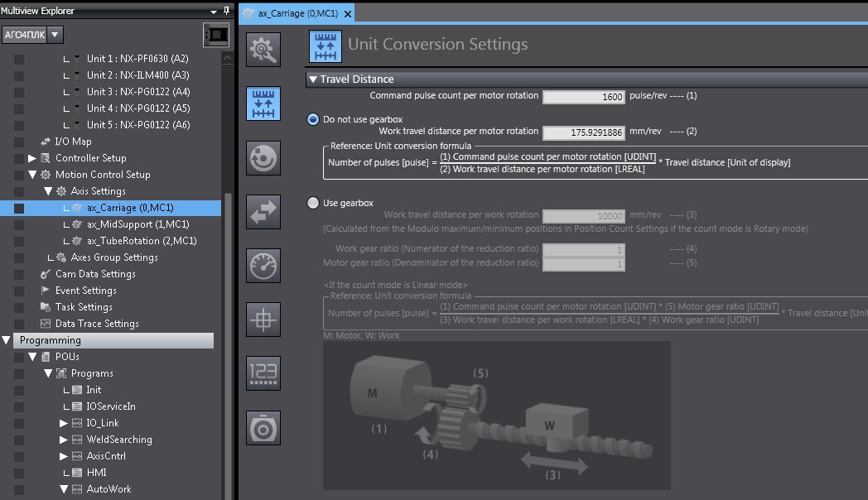The image size is (868, 500).
Task: Open the Multiview Explorer options dropdown arrow
Action: 214,12
